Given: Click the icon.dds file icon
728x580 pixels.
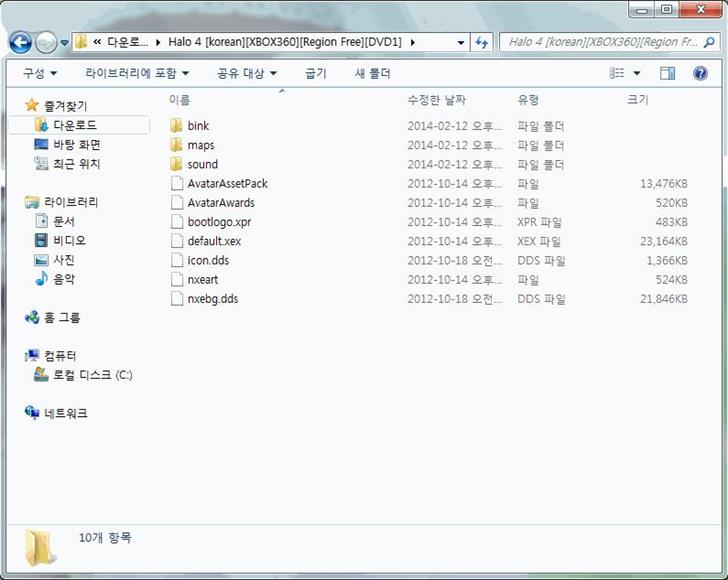Looking at the screenshot, I should 177,260.
